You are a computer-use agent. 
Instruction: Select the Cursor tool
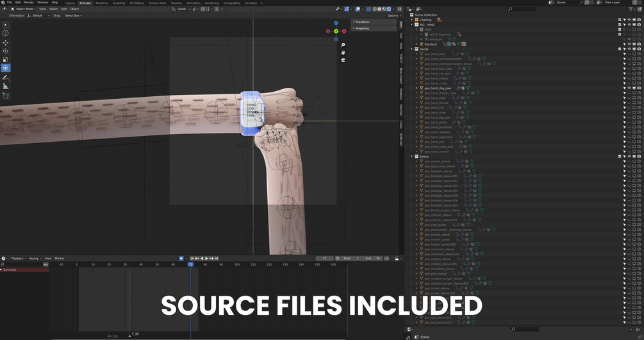click(x=6, y=33)
